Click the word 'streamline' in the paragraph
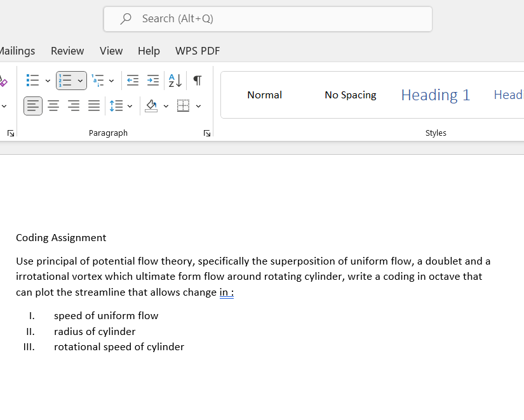 100,292
